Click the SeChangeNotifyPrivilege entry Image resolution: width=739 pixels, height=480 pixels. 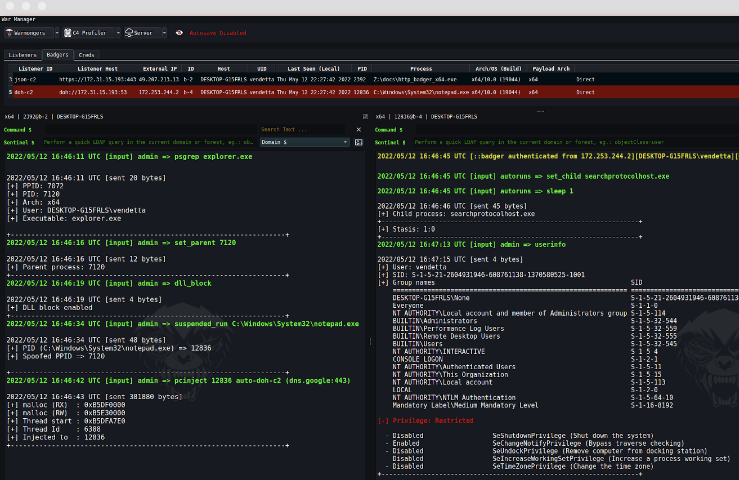coord(588,443)
